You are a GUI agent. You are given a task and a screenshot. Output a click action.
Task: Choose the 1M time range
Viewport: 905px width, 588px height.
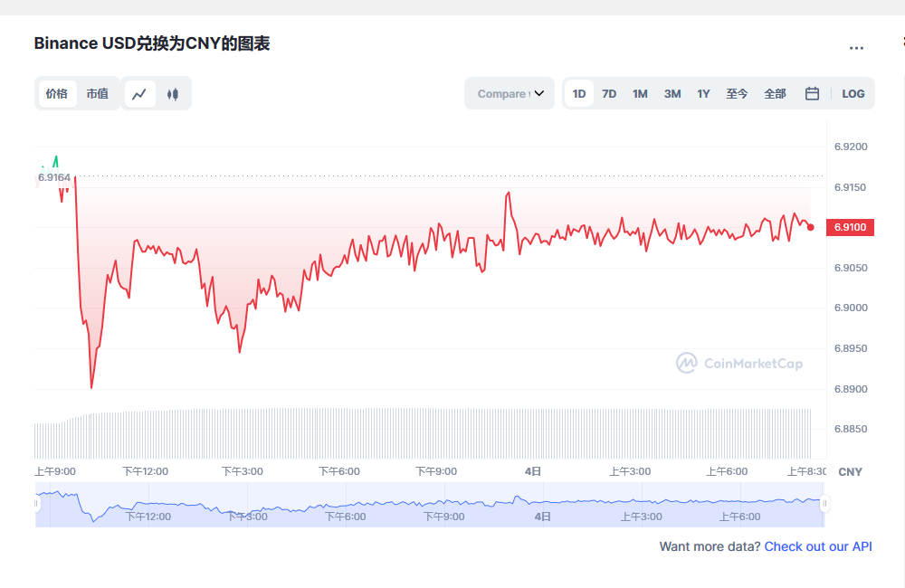[640, 93]
